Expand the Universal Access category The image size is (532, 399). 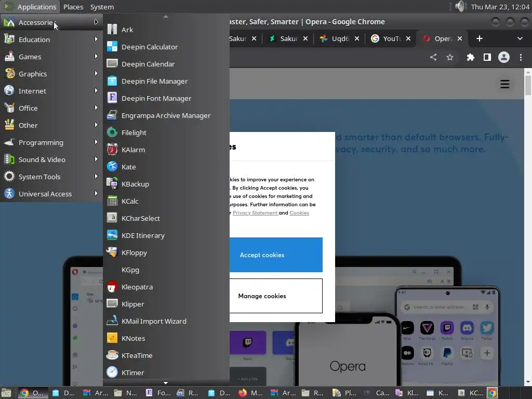click(51, 194)
